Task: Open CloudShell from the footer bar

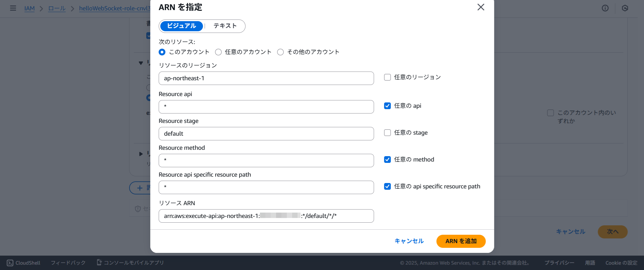Action: pyautogui.click(x=23, y=263)
